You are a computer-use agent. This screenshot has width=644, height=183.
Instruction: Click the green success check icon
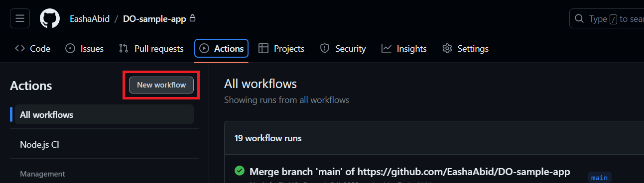(240, 171)
